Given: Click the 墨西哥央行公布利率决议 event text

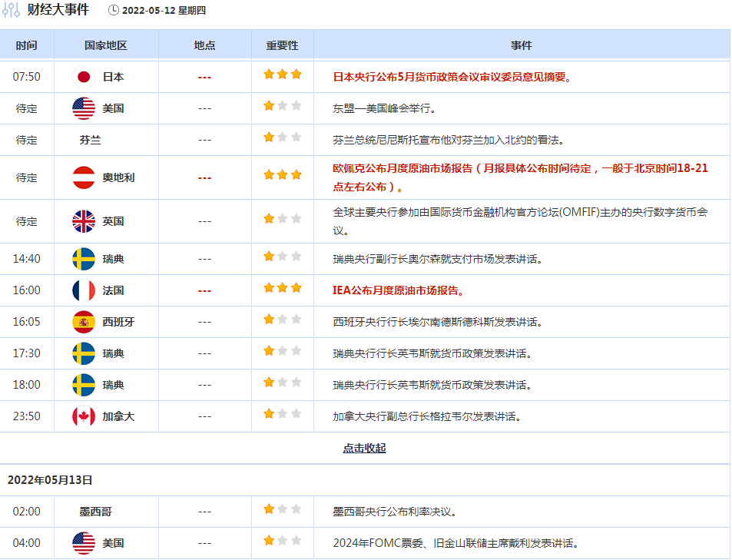Looking at the screenshot, I should [399, 511].
